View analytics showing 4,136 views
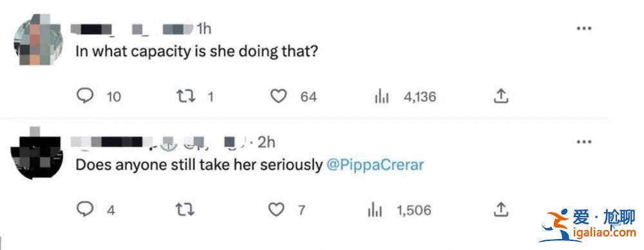This screenshot has width=644, height=250. (x=381, y=97)
